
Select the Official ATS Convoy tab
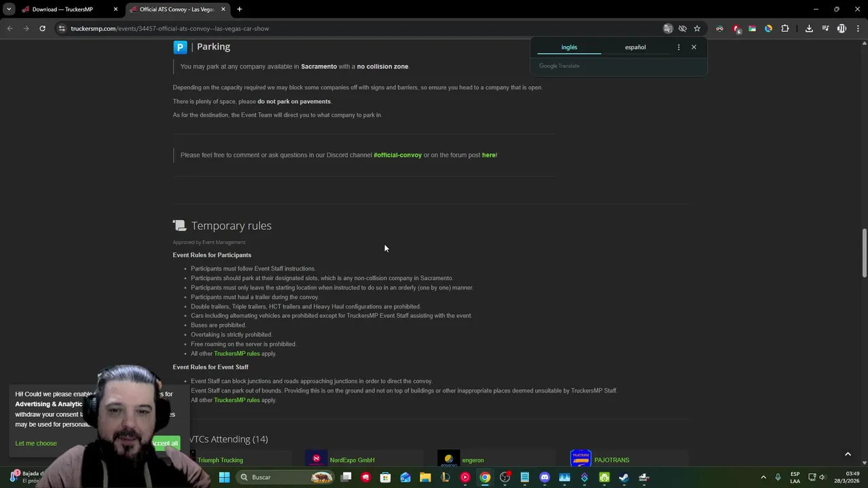pyautogui.click(x=176, y=9)
